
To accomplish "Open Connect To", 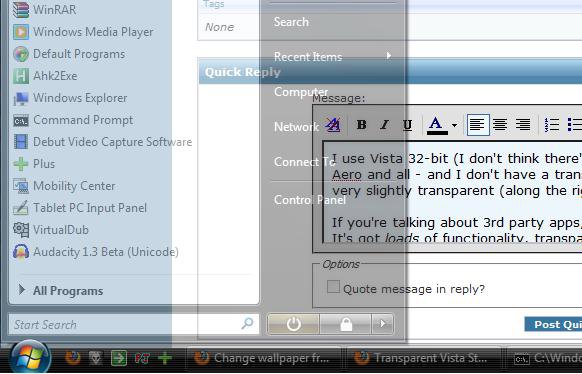I will (304, 162).
